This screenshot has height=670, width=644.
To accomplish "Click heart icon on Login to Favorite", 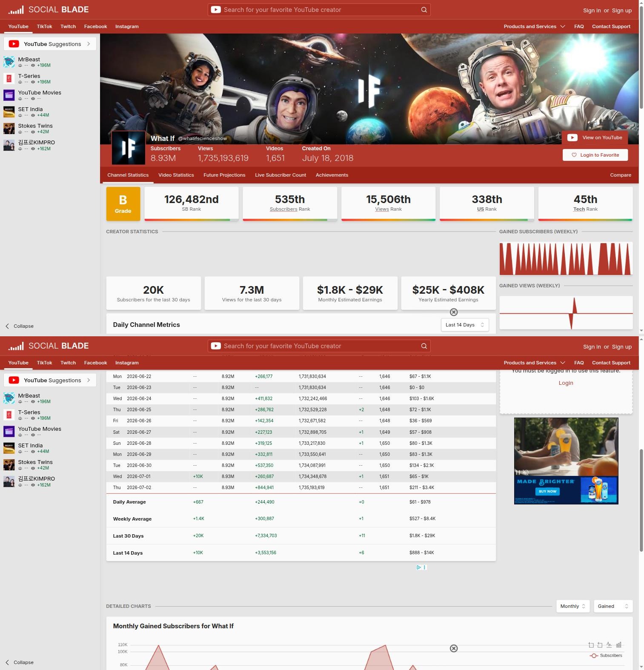I will click(x=574, y=155).
